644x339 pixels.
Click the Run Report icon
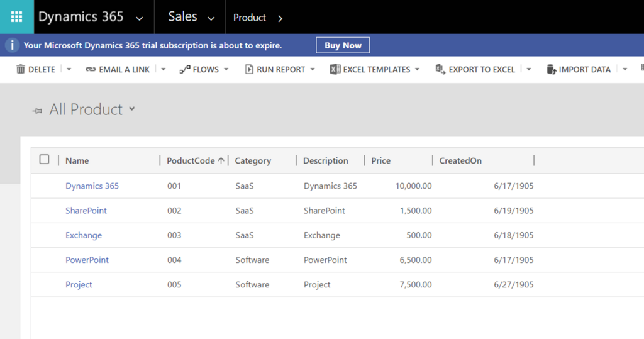pos(249,69)
